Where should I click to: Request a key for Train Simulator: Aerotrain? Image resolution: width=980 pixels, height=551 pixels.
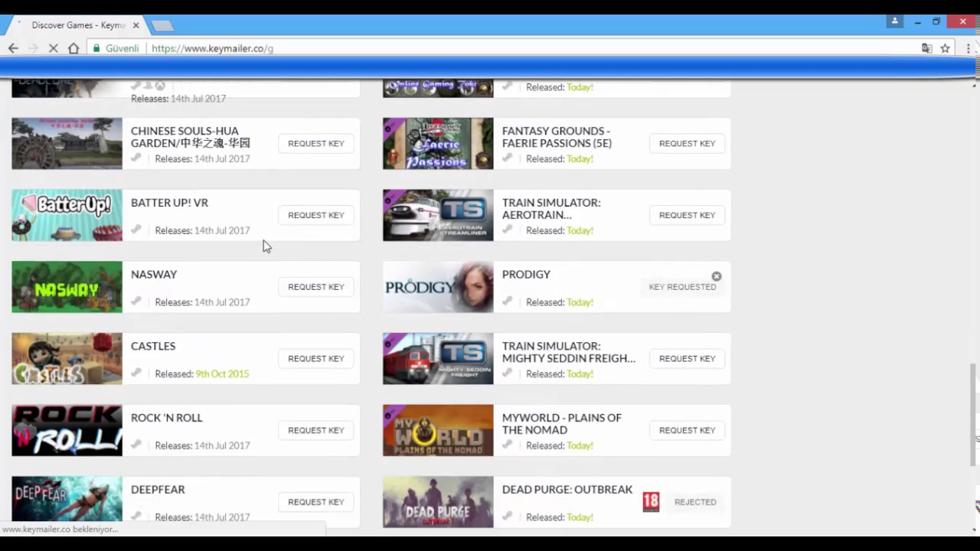688,215
